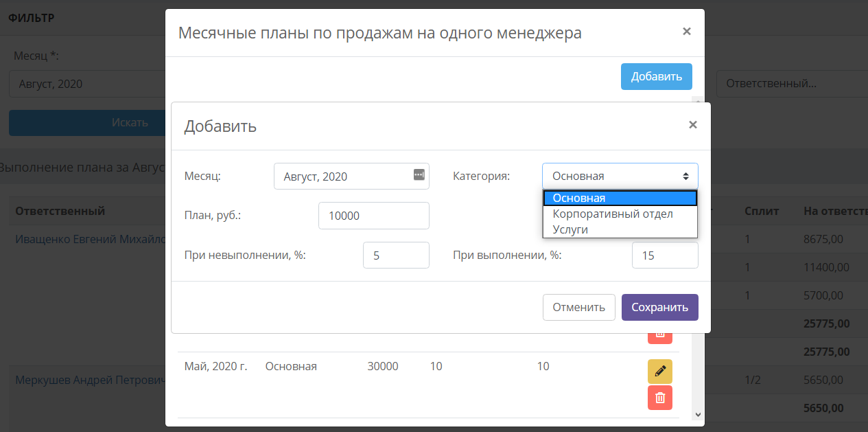868x432 pixels.
Task: Open the Меркушев Андрей Петрович link
Action: tap(91, 380)
